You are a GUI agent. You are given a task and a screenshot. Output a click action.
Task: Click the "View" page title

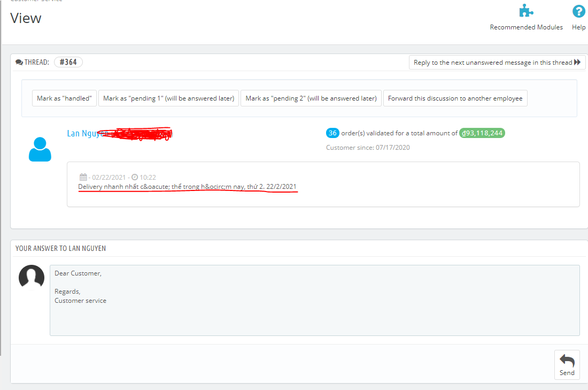[x=26, y=18]
